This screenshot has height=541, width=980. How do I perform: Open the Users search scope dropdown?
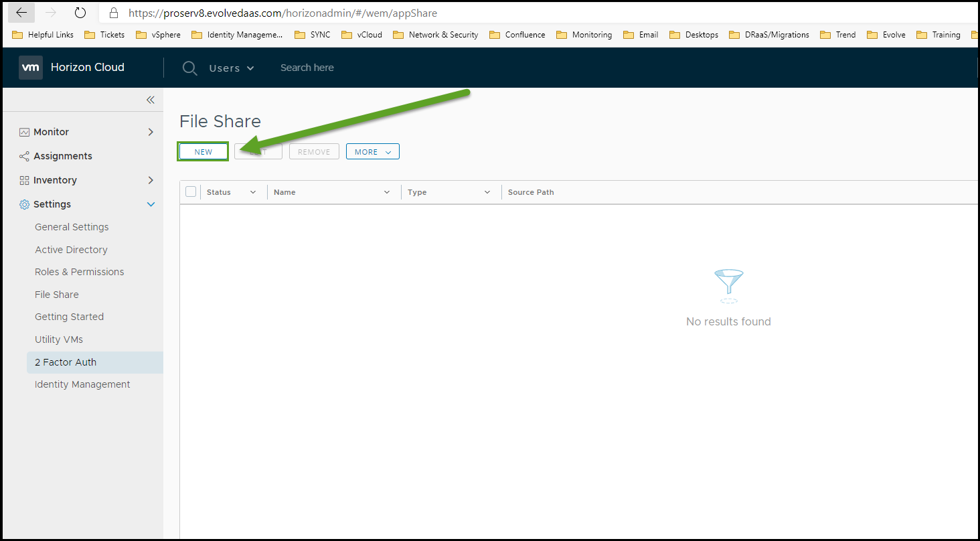click(x=232, y=68)
